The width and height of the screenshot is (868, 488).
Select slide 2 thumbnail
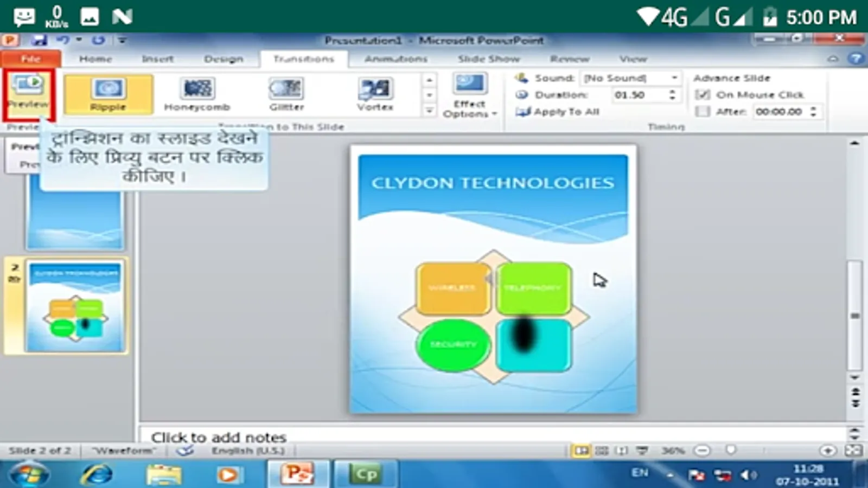pos(75,307)
